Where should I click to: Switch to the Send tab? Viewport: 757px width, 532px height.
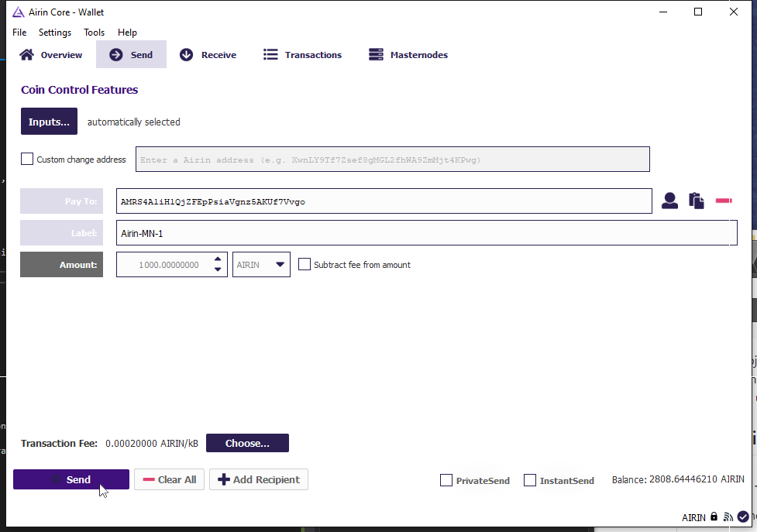[x=131, y=54]
